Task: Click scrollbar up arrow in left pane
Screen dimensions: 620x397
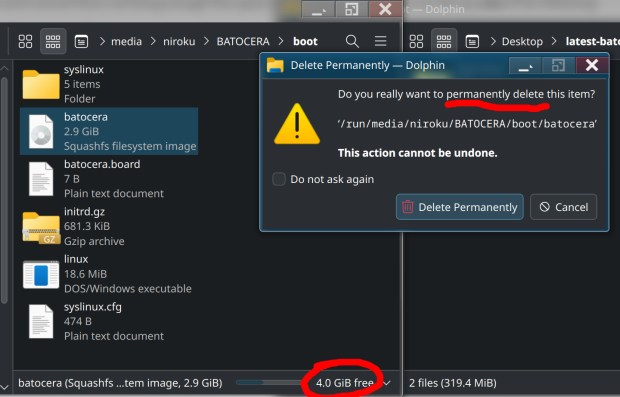Action: pyautogui.click(x=4, y=68)
